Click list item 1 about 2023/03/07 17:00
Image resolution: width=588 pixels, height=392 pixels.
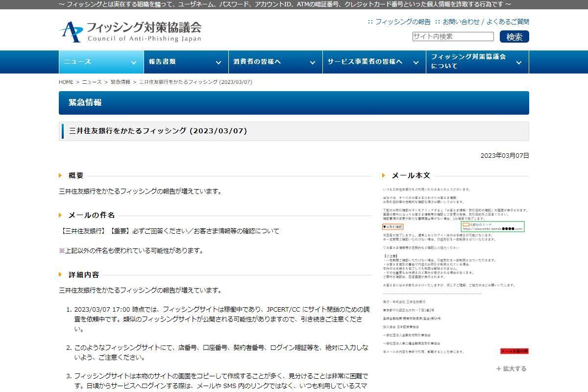(222, 319)
